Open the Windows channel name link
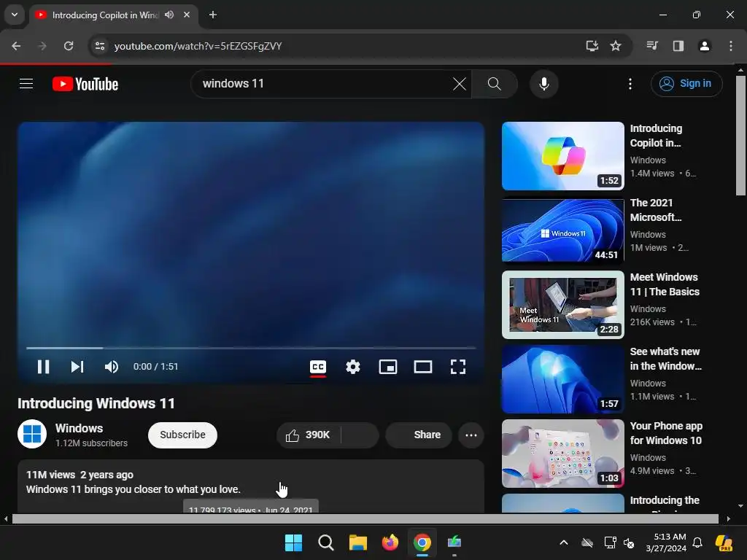The image size is (747, 560). [79, 428]
